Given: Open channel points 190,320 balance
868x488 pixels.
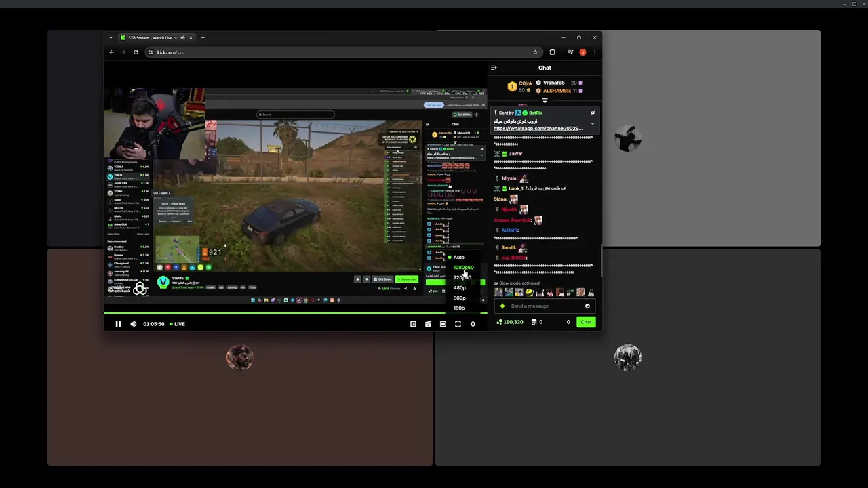Looking at the screenshot, I should tap(510, 322).
